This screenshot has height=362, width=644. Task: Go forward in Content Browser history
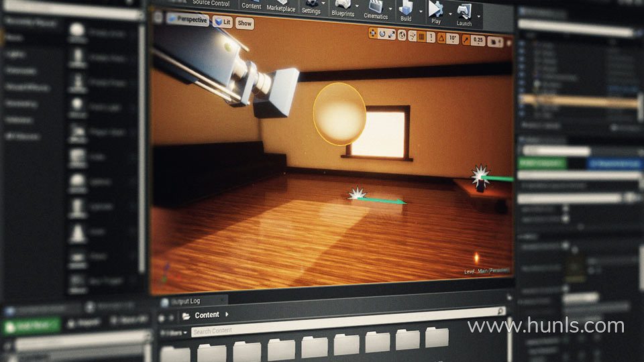[172, 318]
